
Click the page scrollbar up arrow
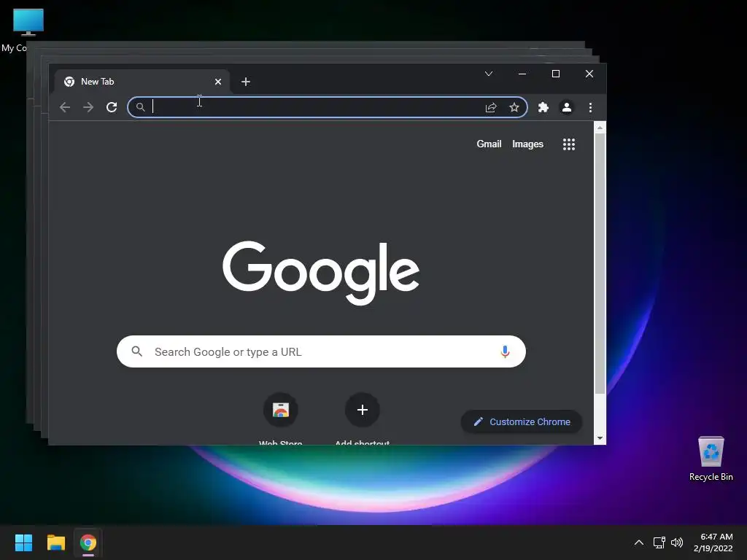pos(600,128)
